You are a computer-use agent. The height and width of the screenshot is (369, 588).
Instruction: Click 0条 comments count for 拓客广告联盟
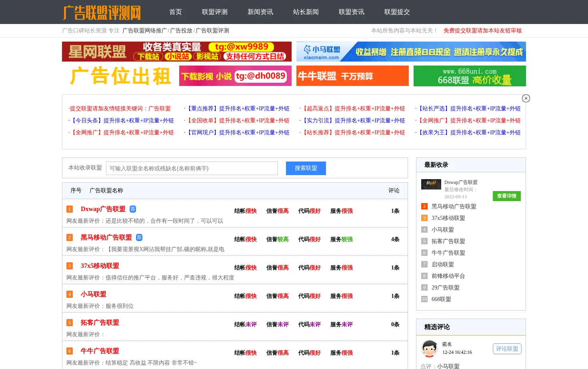[395, 325]
